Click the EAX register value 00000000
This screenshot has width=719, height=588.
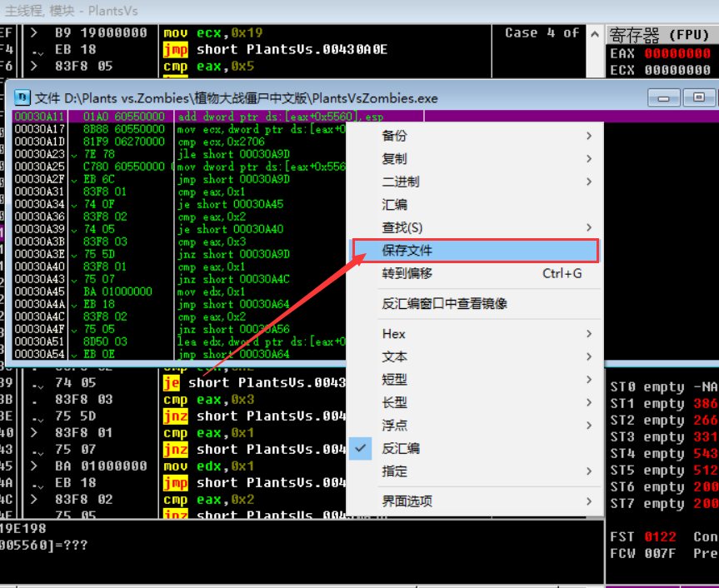click(x=677, y=53)
